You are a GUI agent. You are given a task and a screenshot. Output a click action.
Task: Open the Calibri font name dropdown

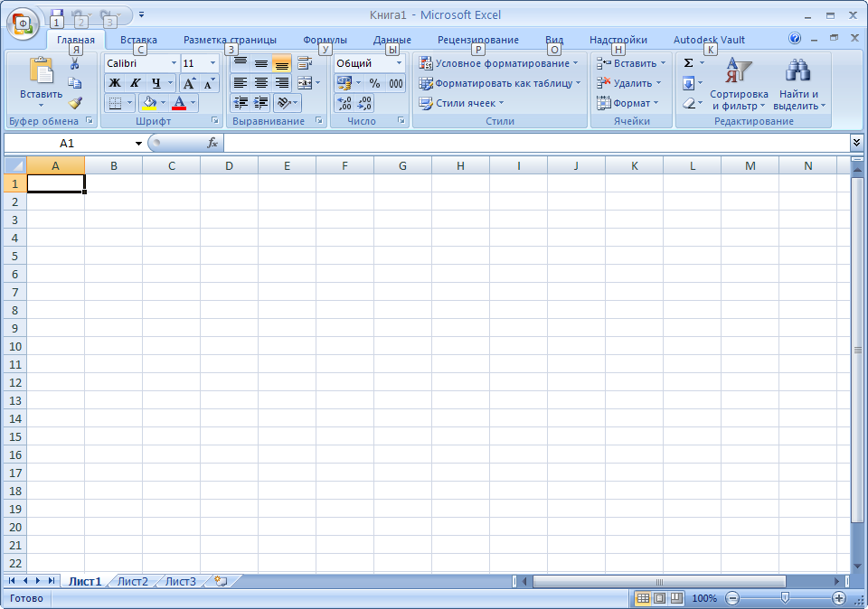(174, 63)
